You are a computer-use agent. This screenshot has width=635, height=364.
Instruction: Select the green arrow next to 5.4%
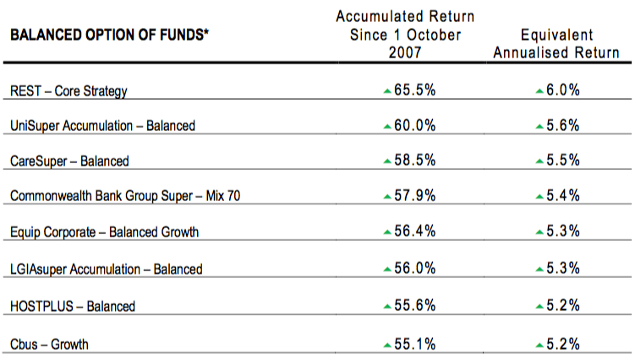[540, 198]
